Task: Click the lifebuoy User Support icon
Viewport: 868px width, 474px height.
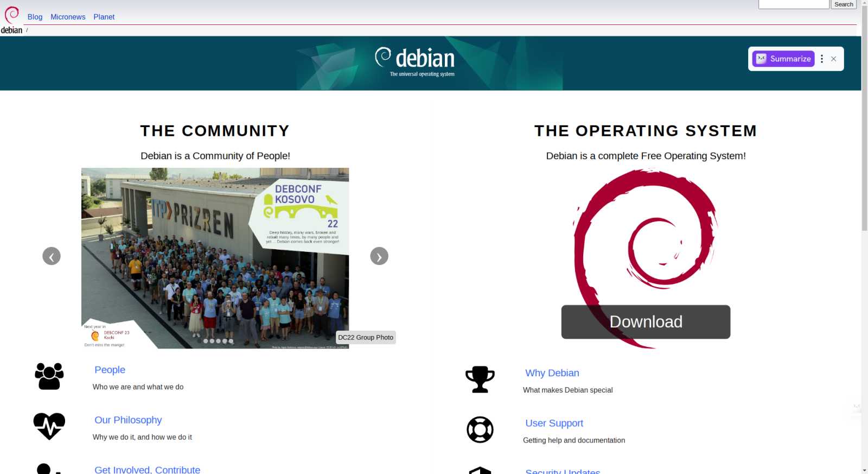Action: coord(480,429)
